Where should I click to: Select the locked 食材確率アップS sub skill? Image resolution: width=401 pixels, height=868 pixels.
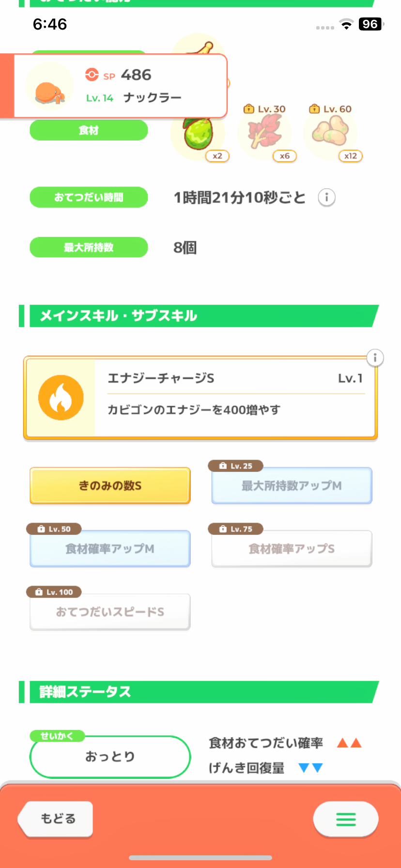click(292, 549)
